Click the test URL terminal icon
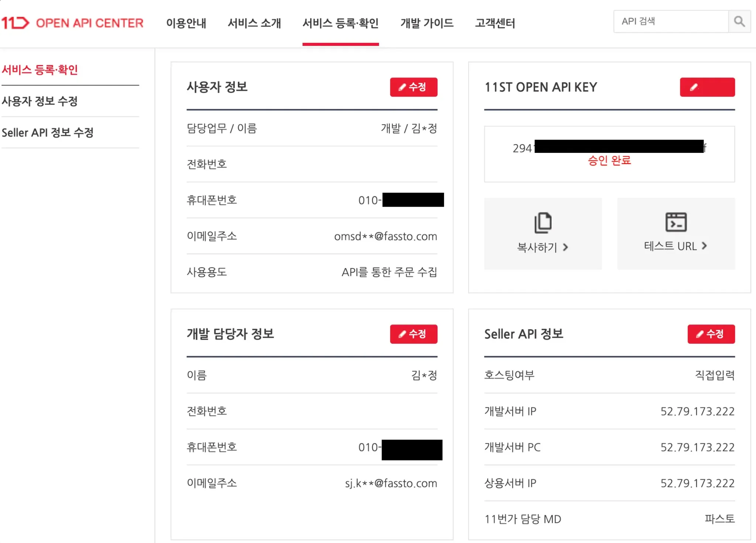This screenshot has width=756, height=543. tap(676, 222)
